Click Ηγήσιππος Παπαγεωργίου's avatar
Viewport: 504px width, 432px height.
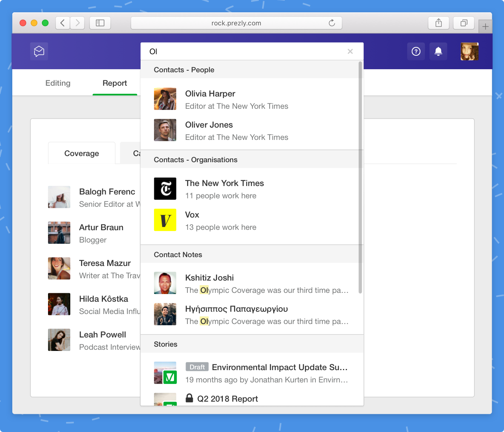pyautogui.click(x=165, y=314)
